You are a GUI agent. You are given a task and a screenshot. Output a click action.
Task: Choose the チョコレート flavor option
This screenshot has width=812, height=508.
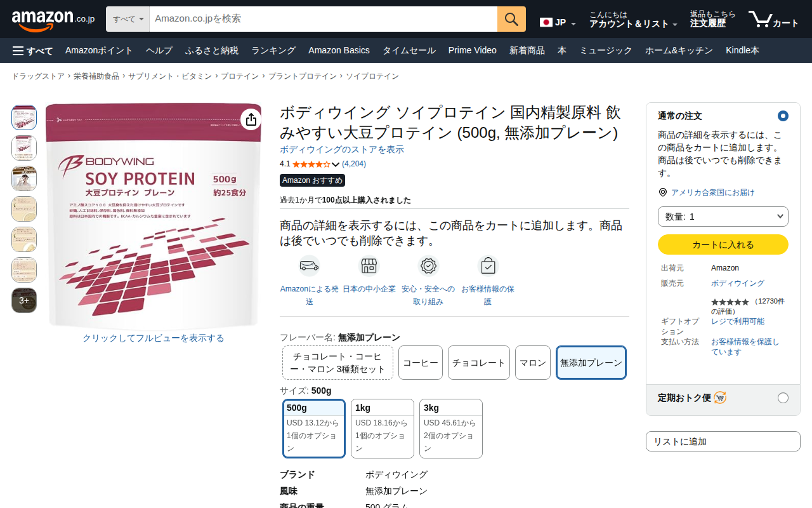click(479, 363)
